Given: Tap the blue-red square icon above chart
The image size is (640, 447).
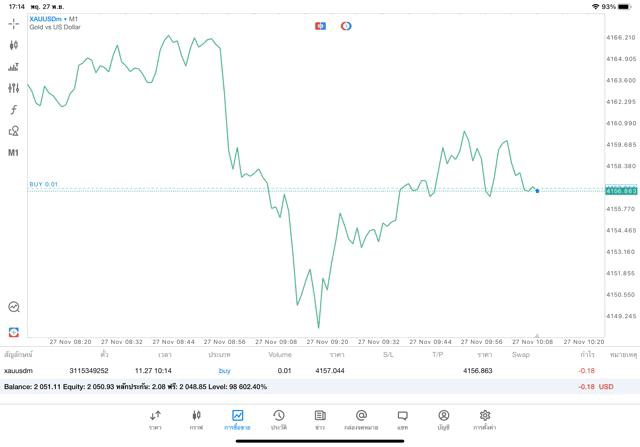Looking at the screenshot, I should [x=320, y=26].
